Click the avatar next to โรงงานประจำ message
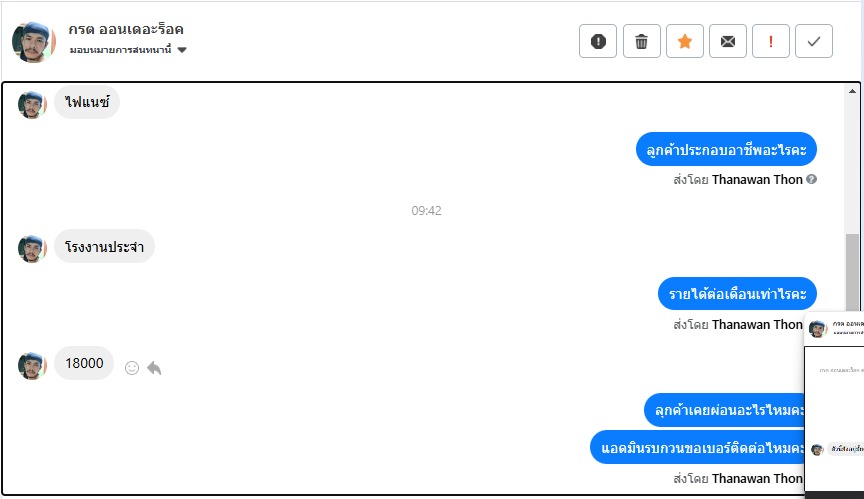Image resolution: width=864 pixels, height=499 pixels. click(32, 248)
